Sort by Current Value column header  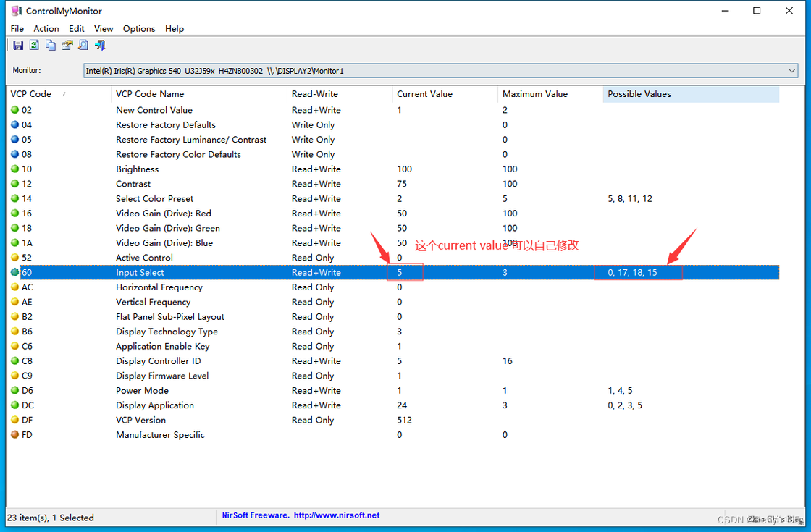point(445,94)
